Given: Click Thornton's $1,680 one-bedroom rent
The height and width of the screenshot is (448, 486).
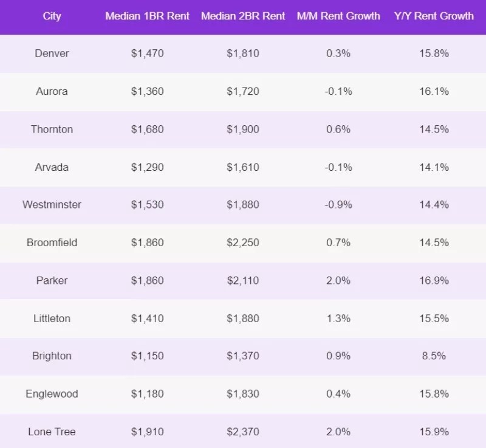Looking at the screenshot, I should point(148,129).
